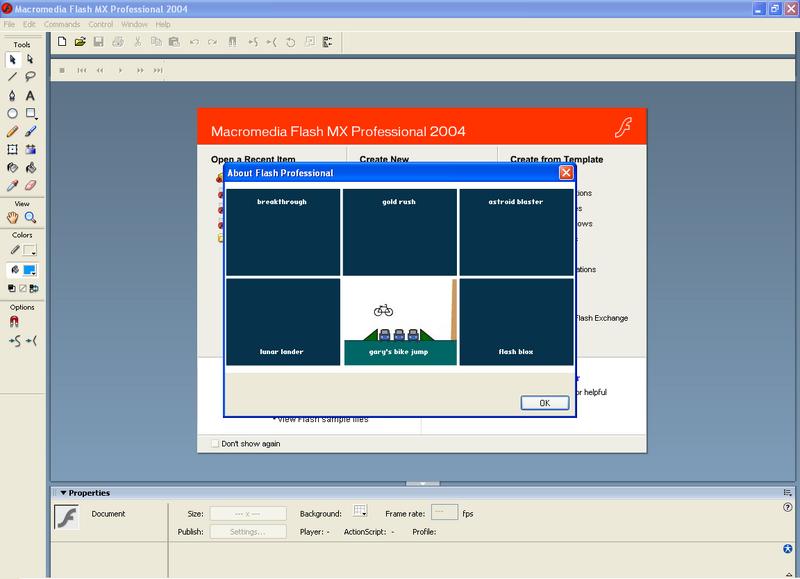Click the Black and White colors button
The image size is (800, 579).
coord(11,288)
